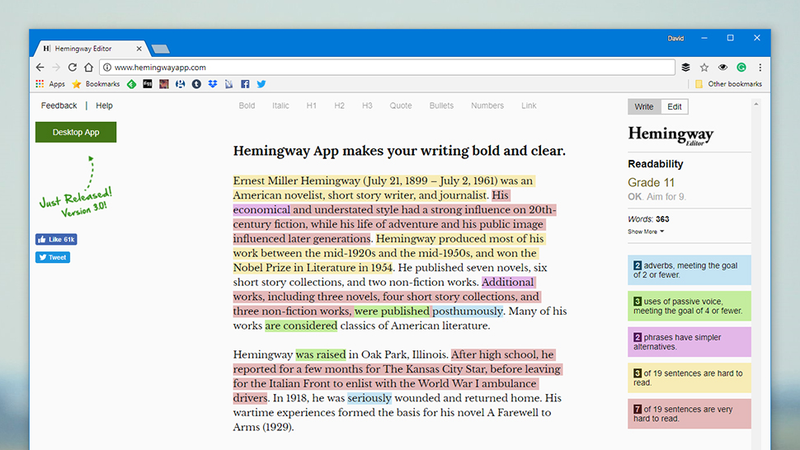This screenshot has height=450, width=800.
Task: Click the Facebook Like 61k button
Action: tap(56, 239)
